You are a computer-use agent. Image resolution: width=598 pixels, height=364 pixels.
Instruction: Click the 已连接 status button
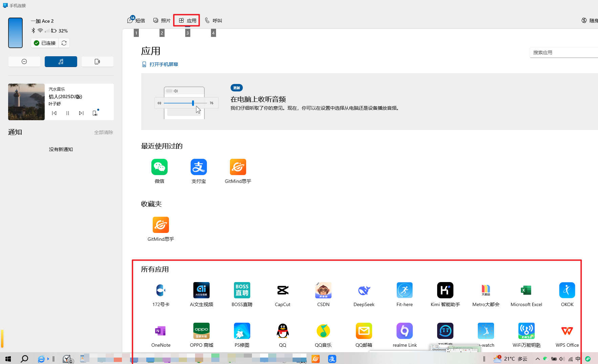[45, 43]
